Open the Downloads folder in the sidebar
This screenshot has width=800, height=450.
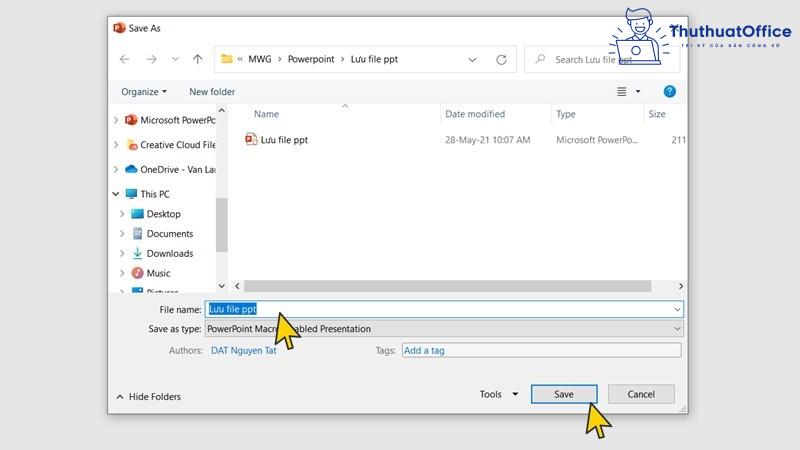pos(169,253)
